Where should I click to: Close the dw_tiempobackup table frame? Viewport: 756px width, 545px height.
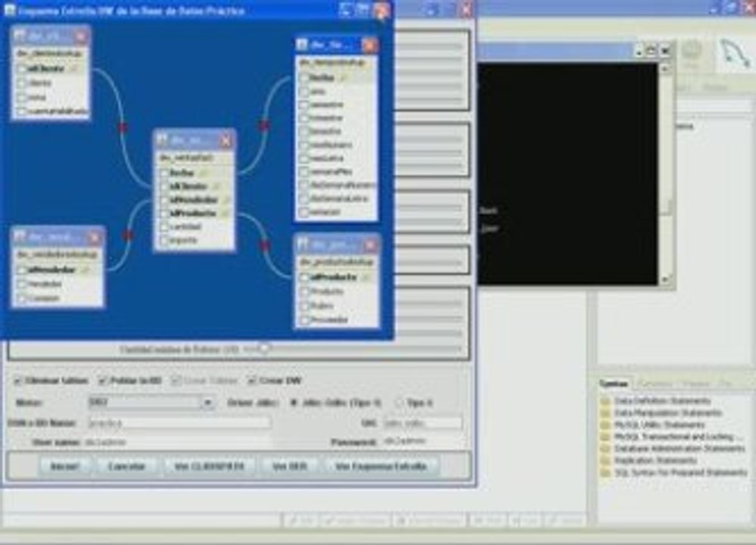click(370, 45)
